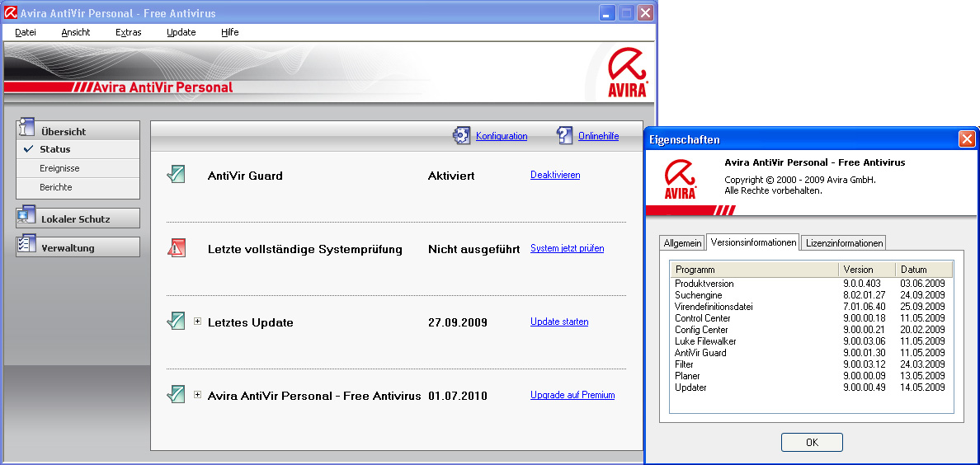Image resolution: width=980 pixels, height=465 pixels.
Task: Click the Avira umbrella logo in main banner
Action: (x=628, y=73)
